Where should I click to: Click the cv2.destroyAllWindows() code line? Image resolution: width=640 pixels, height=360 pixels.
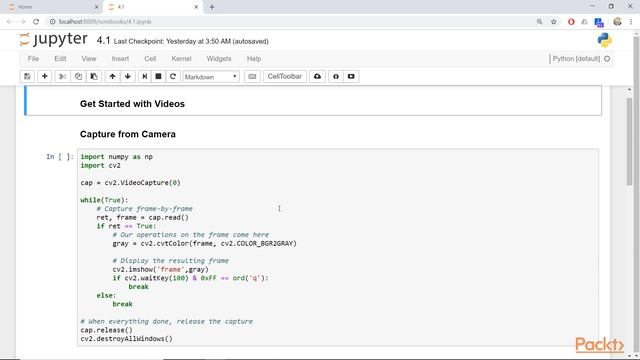click(127, 339)
